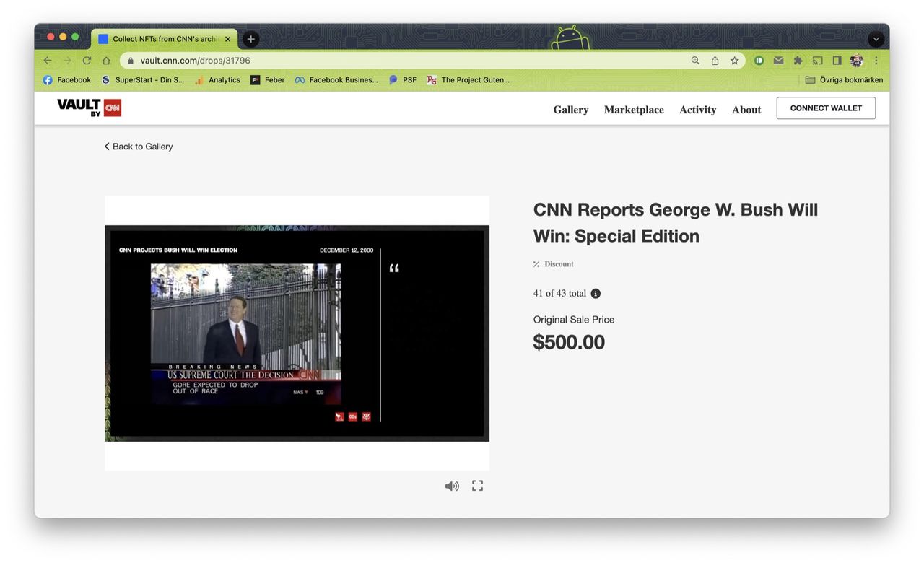Open the Gallery nav item

570,110
